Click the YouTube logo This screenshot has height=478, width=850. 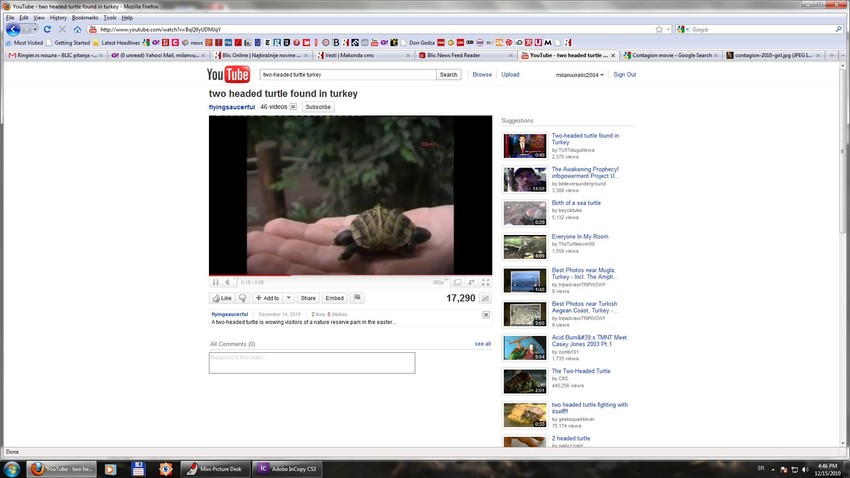pyautogui.click(x=228, y=75)
